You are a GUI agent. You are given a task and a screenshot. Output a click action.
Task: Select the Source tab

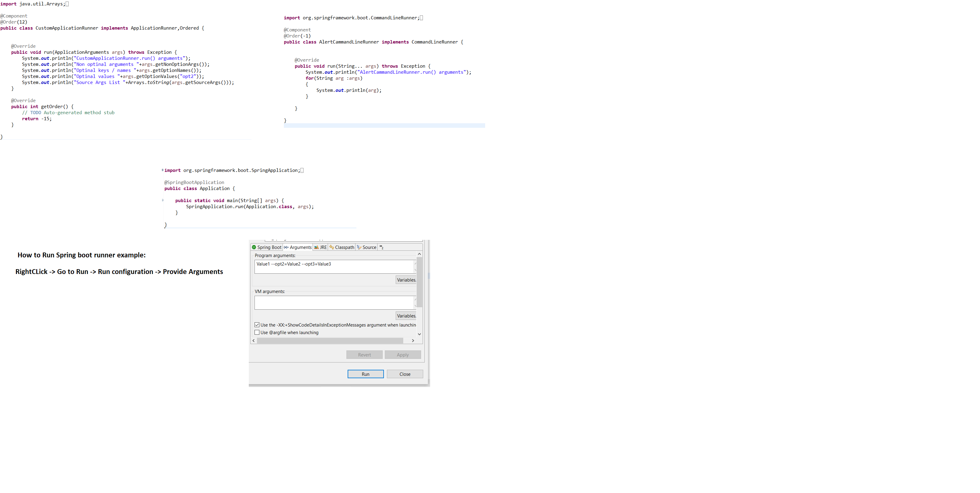[x=366, y=247]
